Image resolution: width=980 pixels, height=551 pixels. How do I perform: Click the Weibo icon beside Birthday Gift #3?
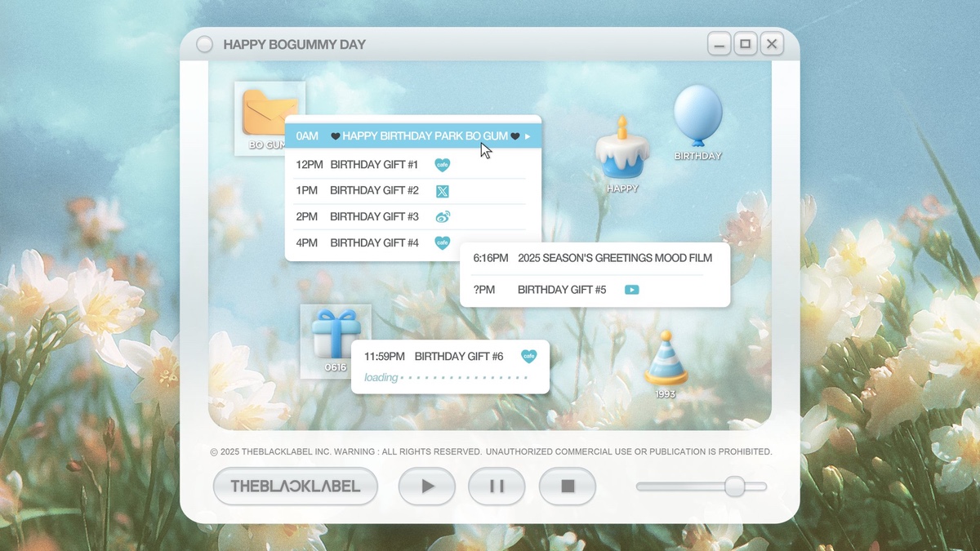[x=442, y=216]
